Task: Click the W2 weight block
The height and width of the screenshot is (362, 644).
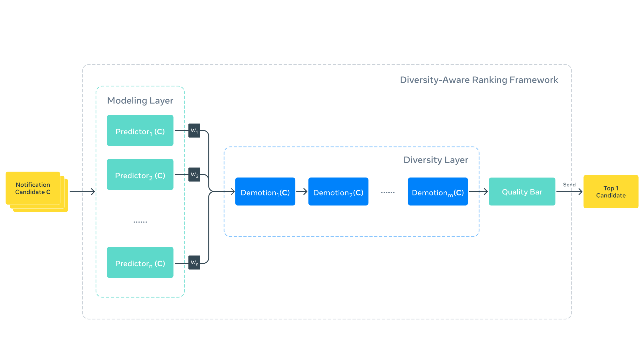Action: 194,174
